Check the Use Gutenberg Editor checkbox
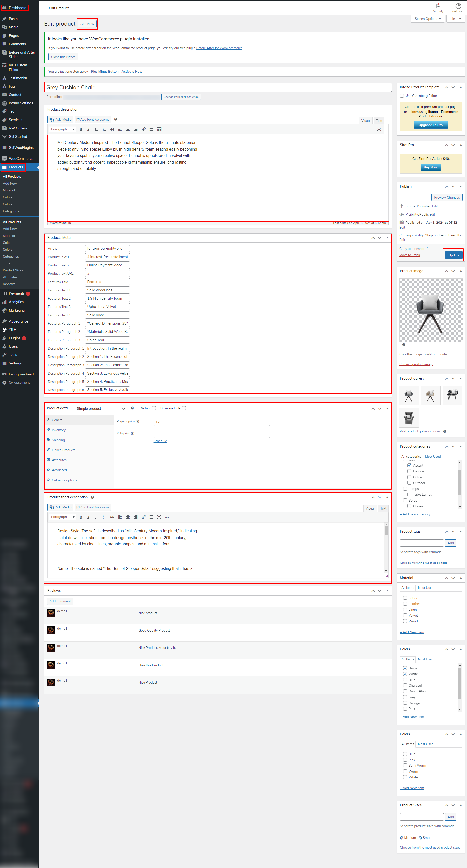The width and height of the screenshot is (467, 868). (402, 96)
